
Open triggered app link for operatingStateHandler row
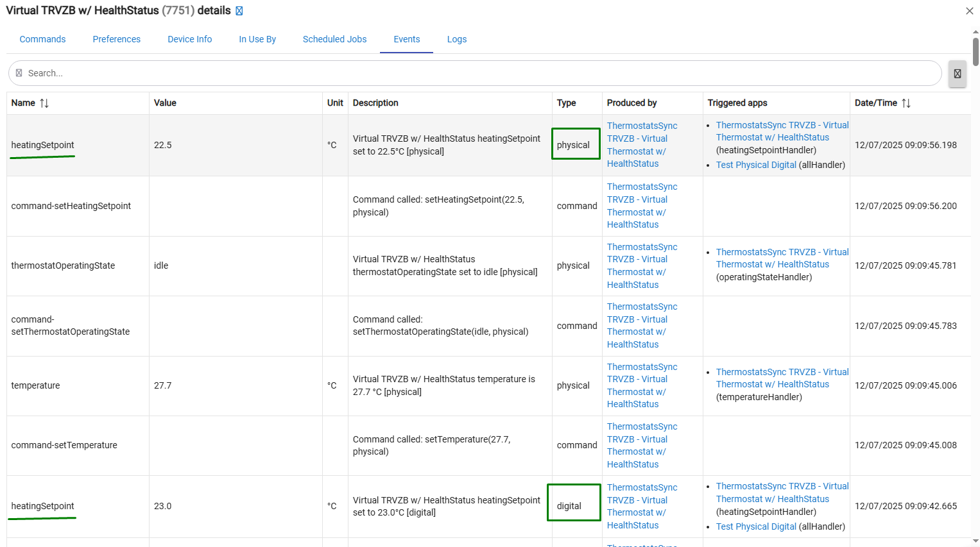(x=782, y=258)
